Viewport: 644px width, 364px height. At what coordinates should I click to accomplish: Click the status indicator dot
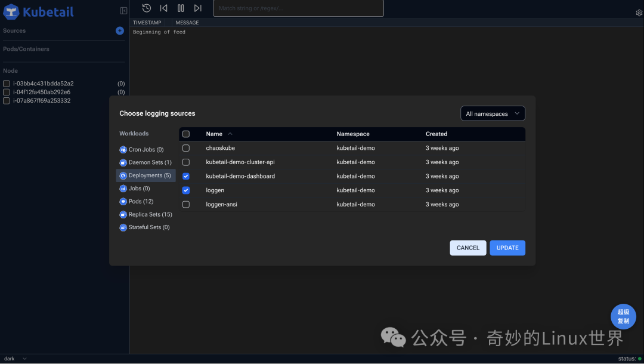point(639,359)
